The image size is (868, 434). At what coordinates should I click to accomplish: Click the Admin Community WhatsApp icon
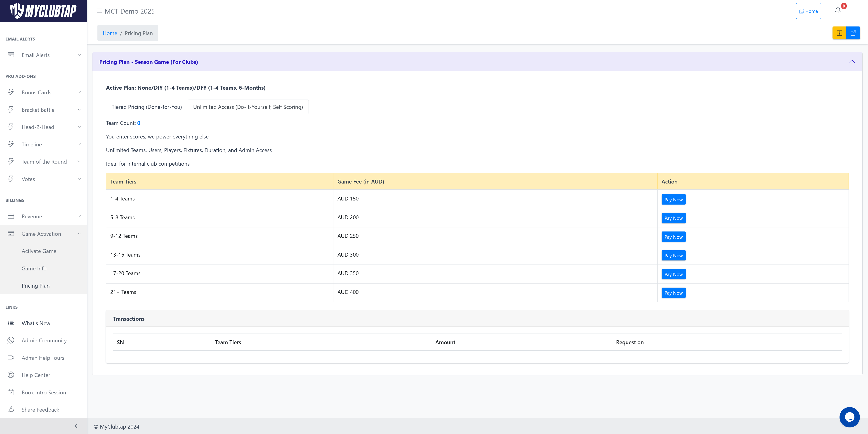[11, 340]
